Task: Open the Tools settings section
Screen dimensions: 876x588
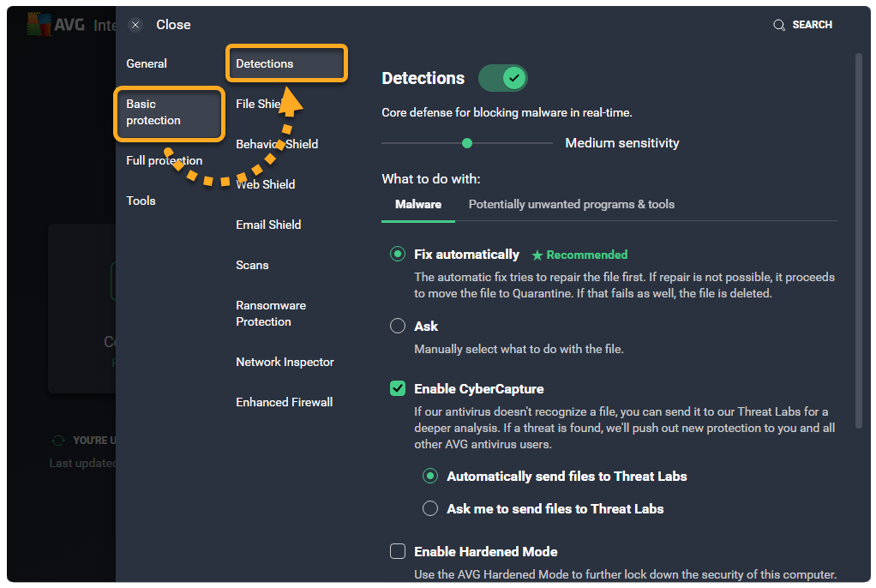Action: [141, 201]
